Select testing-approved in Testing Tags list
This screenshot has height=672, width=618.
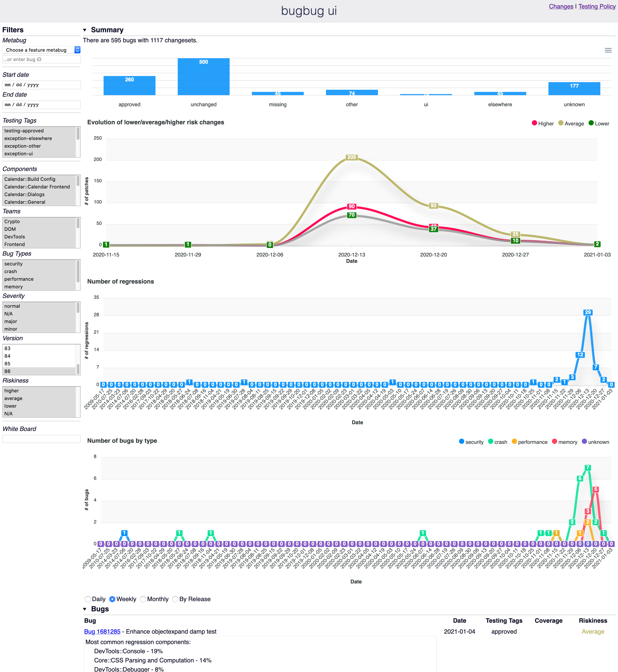24,131
